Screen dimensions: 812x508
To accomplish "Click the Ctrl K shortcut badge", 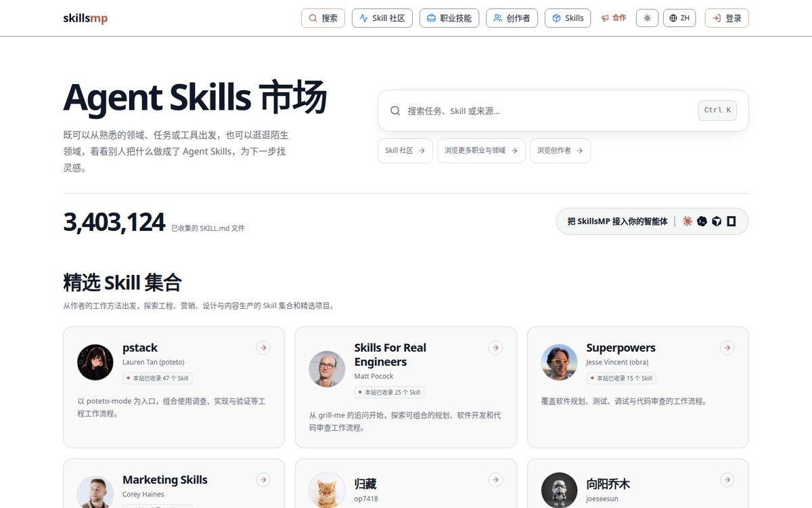I will 717,110.
